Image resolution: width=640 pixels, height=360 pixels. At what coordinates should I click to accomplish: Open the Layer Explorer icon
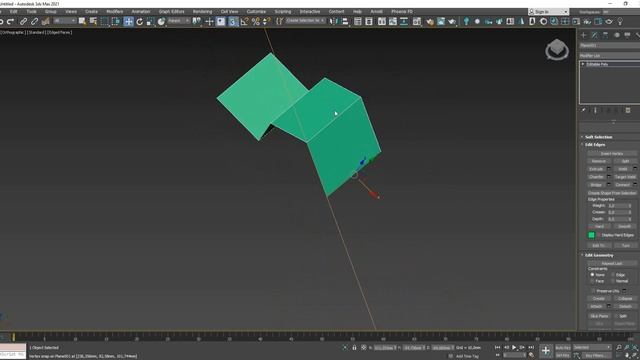[369, 21]
